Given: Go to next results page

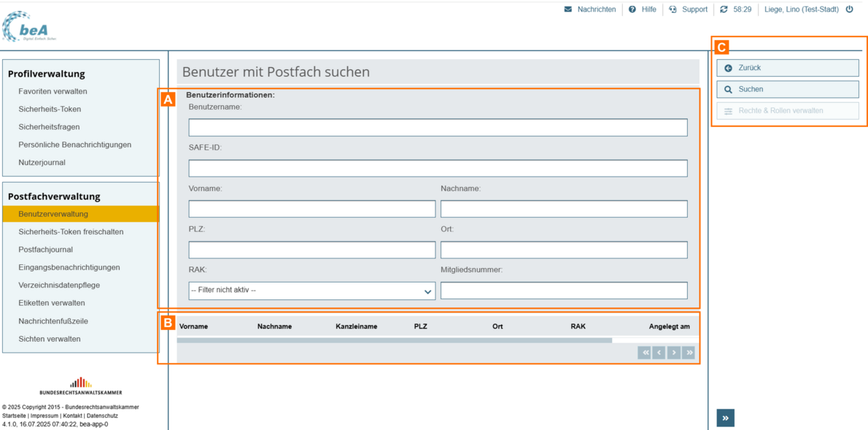Looking at the screenshot, I should tap(674, 353).
